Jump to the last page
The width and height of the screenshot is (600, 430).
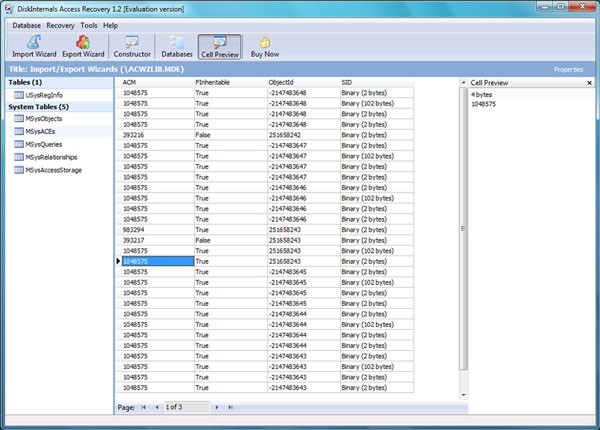coord(231,408)
